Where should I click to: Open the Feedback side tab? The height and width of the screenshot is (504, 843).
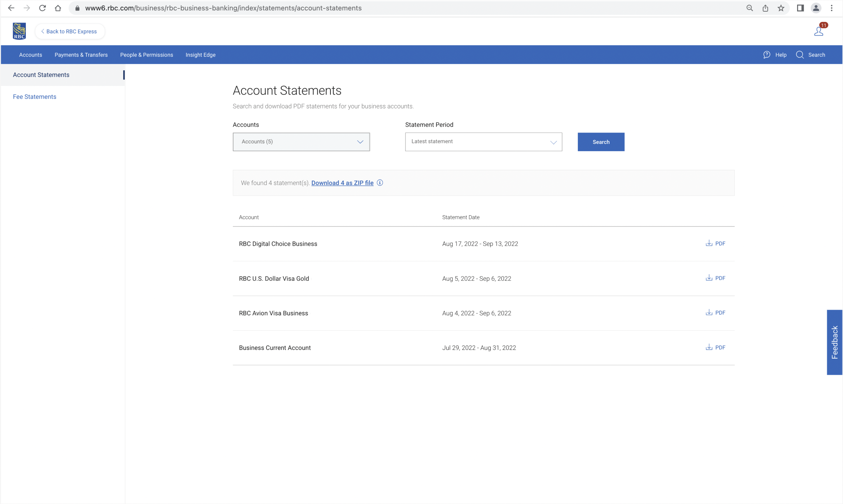click(x=834, y=342)
